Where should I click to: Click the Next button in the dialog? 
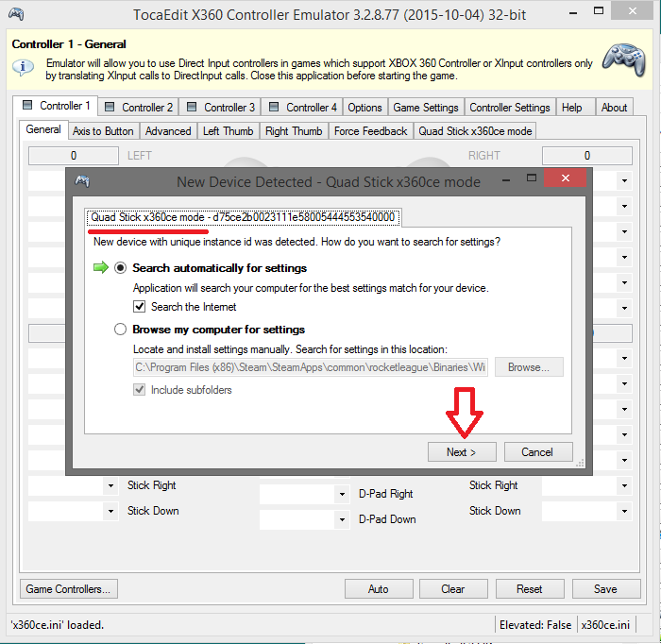462,451
